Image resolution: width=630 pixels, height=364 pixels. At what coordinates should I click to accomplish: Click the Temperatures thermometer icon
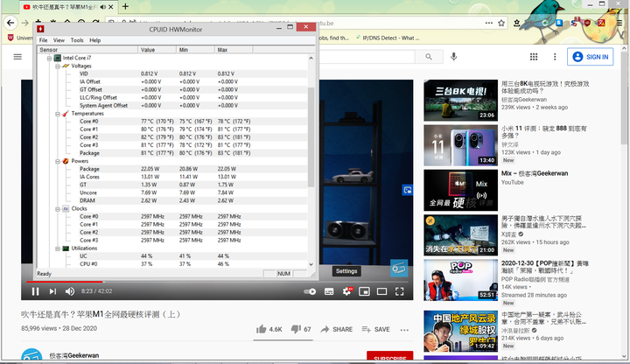[66, 114]
